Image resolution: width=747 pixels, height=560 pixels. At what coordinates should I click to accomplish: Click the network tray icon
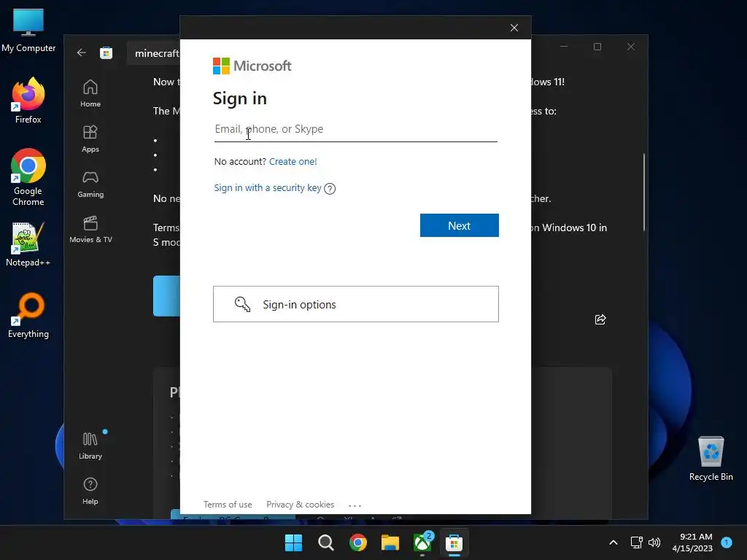636,542
